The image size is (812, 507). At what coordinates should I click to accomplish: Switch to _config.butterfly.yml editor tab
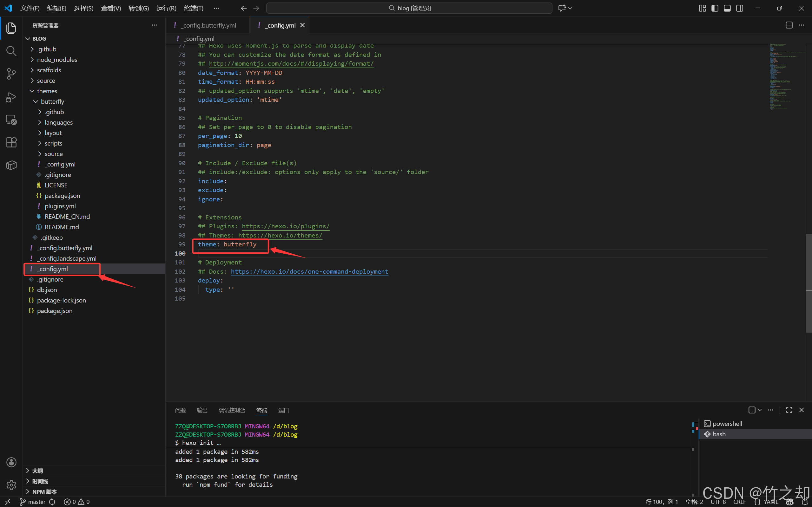click(x=208, y=25)
